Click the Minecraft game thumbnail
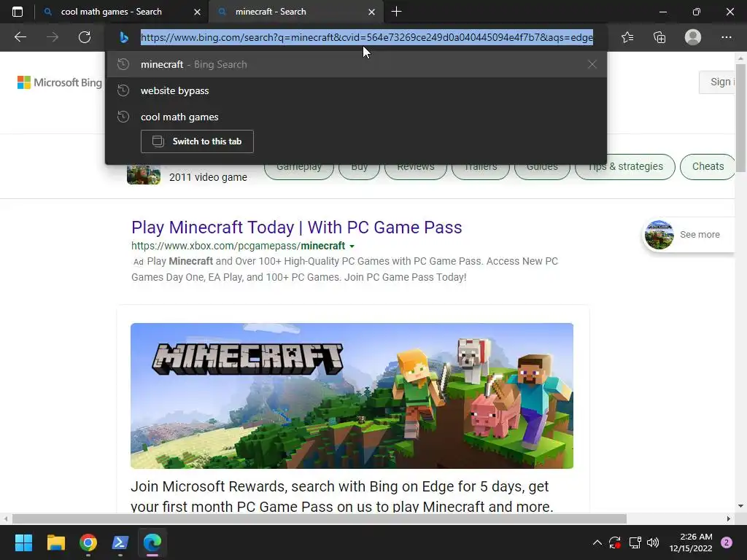This screenshot has width=747, height=560. pyautogui.click(x=144, y=175)
